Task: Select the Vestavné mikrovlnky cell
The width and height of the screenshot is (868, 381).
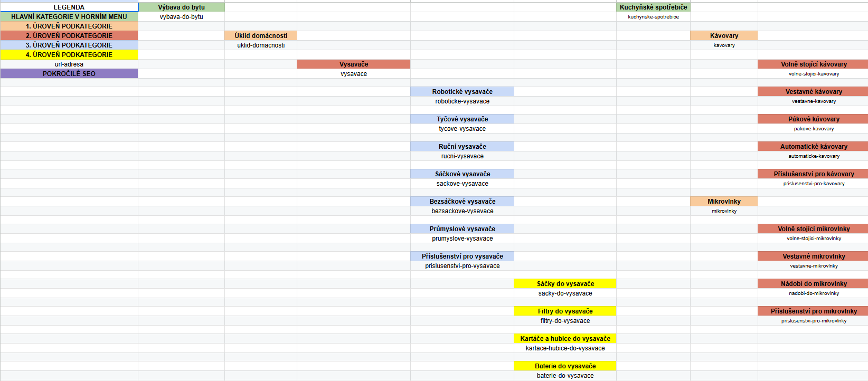Action: pos(813,256)
